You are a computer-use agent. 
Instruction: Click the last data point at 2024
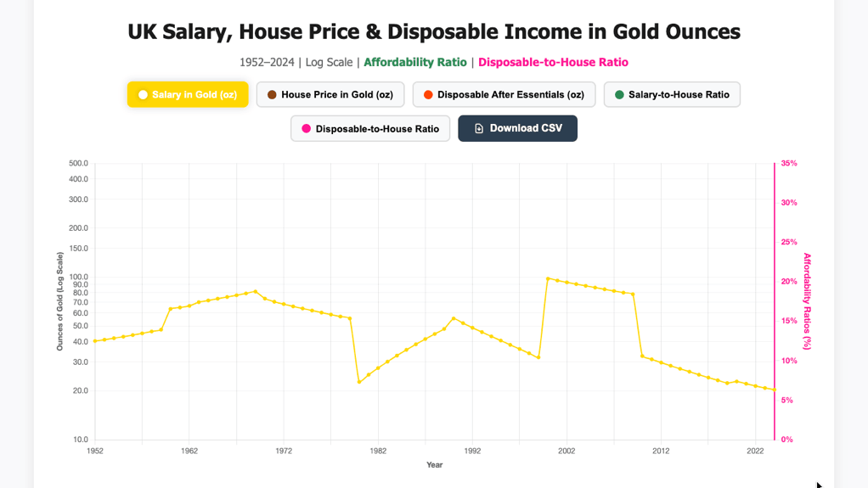775,390
